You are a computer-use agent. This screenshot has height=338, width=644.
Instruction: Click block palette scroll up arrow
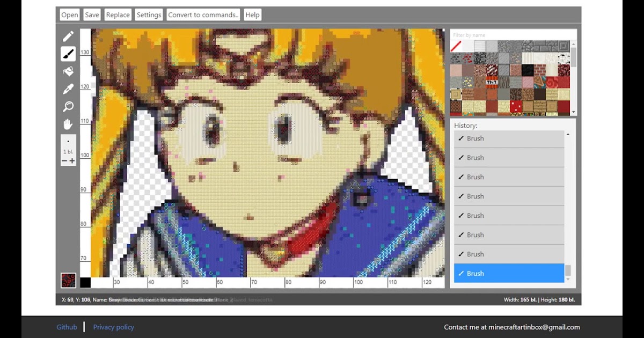pos(573,45)
